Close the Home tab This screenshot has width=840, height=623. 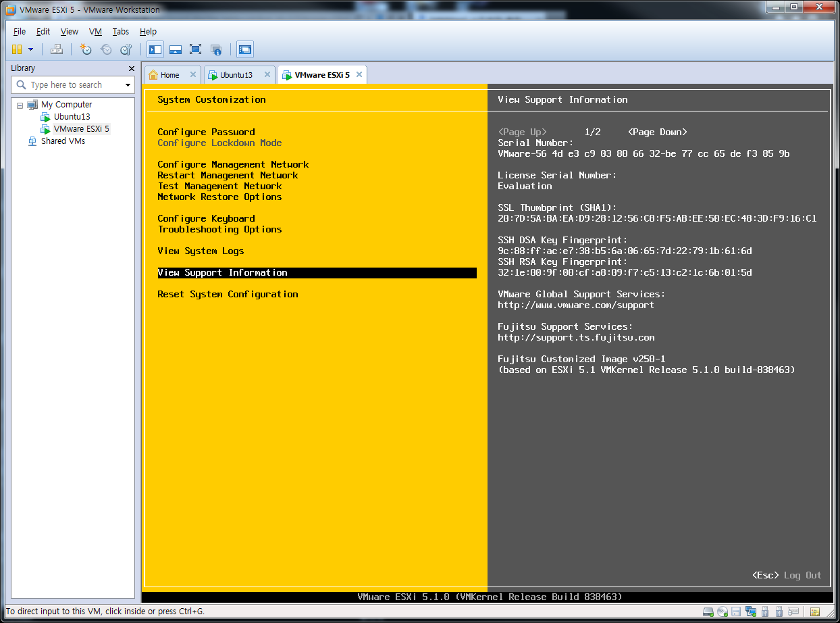pos(193,74)
